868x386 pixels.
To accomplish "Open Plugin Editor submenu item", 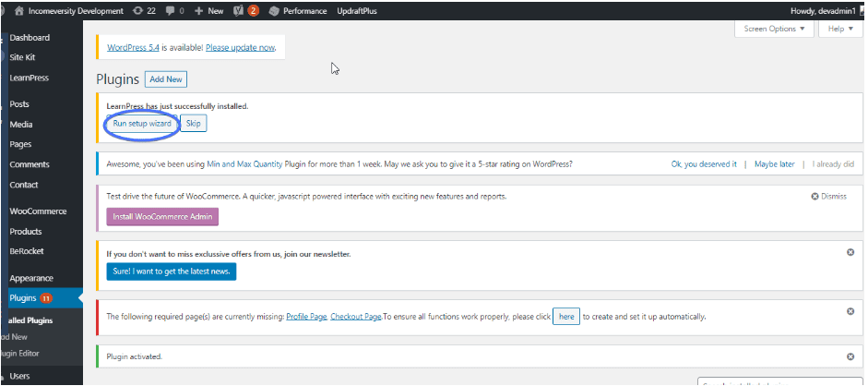I will 20,354.
